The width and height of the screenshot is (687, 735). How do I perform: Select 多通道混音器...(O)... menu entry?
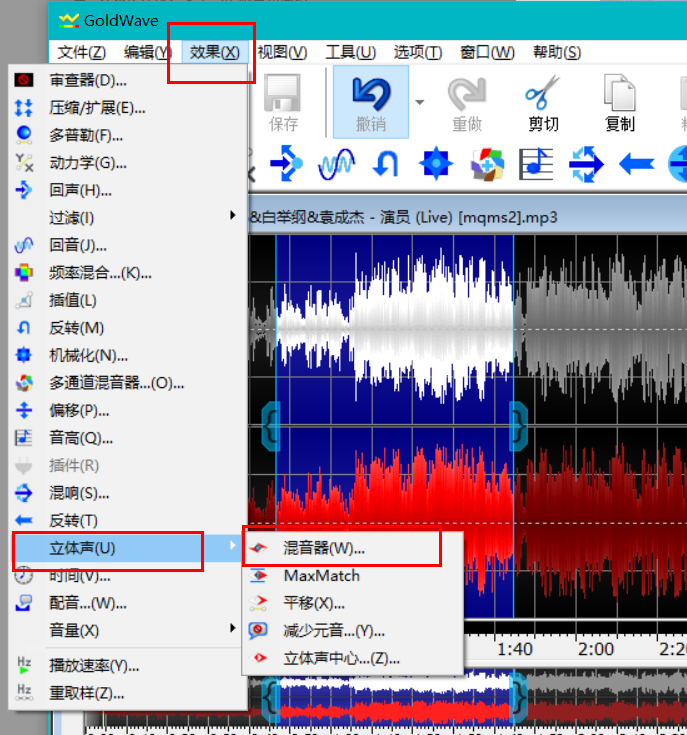pos(127,383)
